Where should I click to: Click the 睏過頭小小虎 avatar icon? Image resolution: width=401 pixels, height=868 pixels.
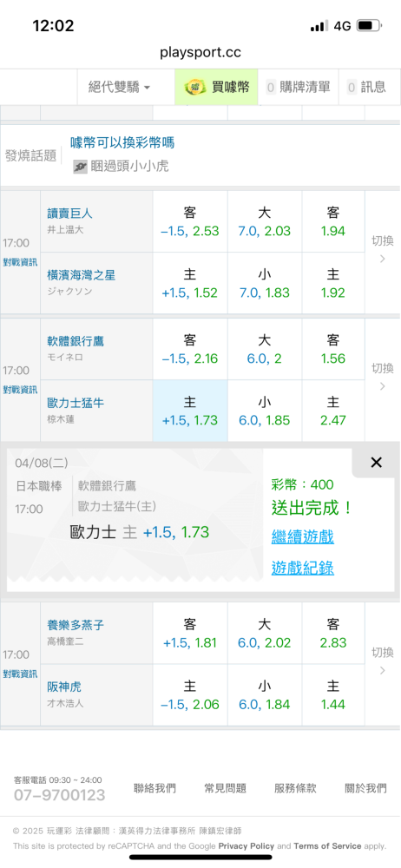coord(81,166)
